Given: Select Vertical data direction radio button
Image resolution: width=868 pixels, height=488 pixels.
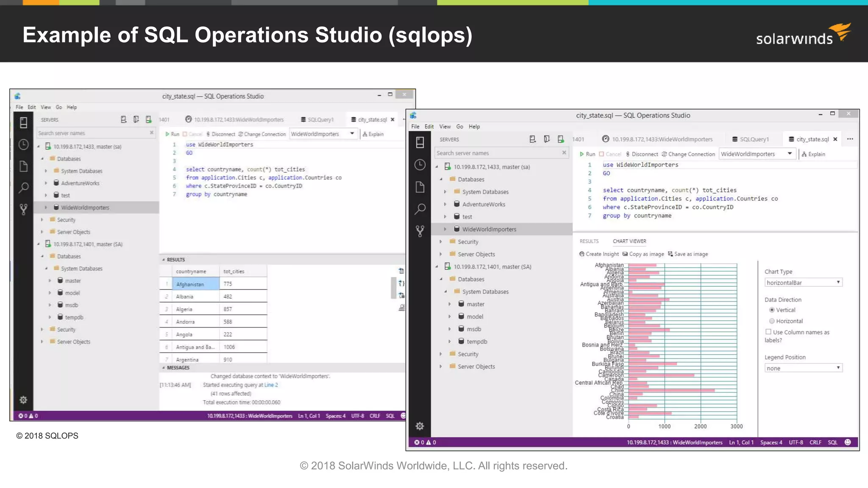Looking at the screenshot, I should pos(771,310).
